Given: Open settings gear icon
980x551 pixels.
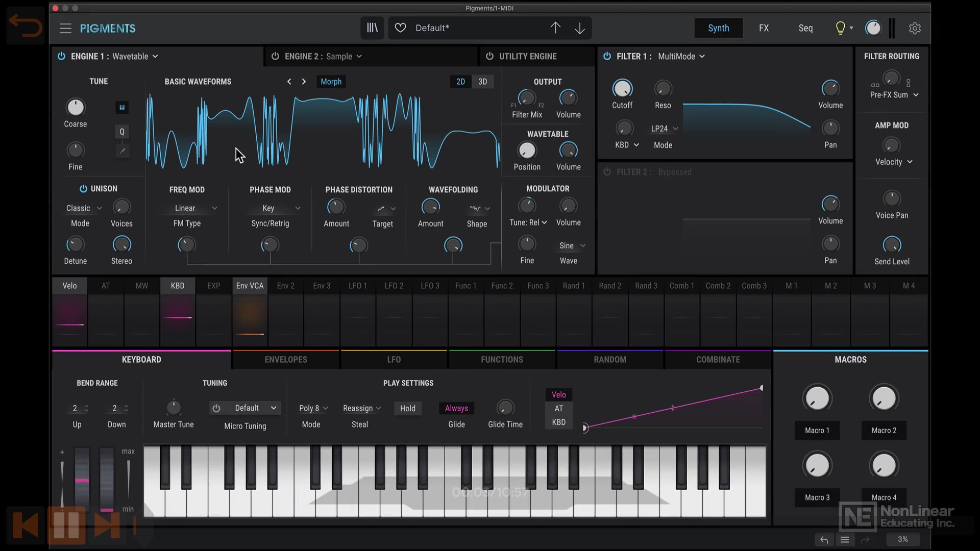Looking at the screenshot, I should pyautogui.click(x=915, y=28).
